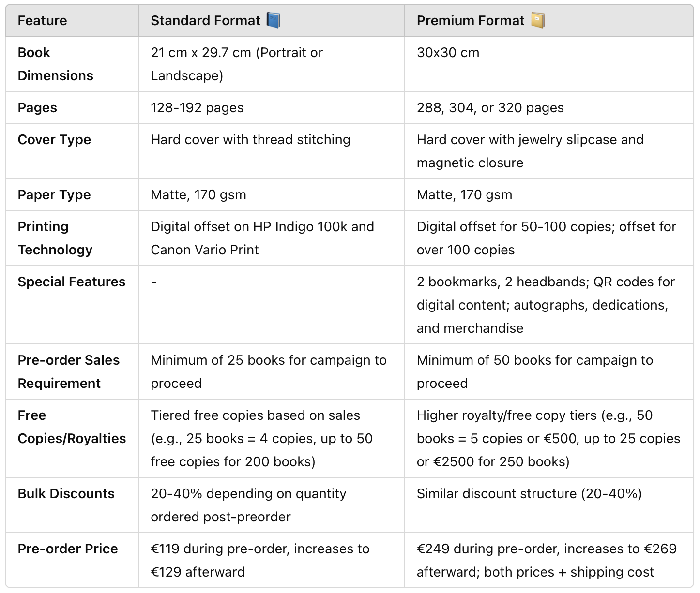700x593 pixels.
Task: Click the Pages row label
Action: click(x=37, y=108)
